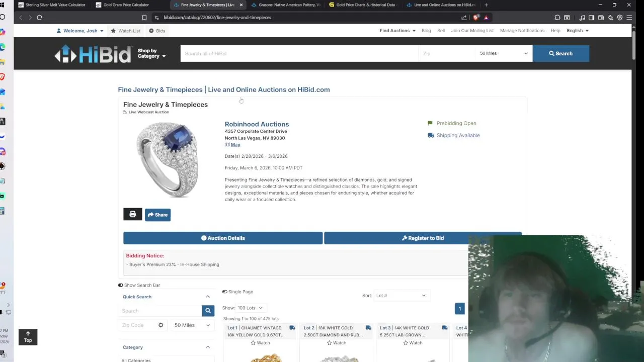The height and width of the screenshot is (362, 644).
Task: Watch Lot 3 14K White Gold
Action: (413, 343)
